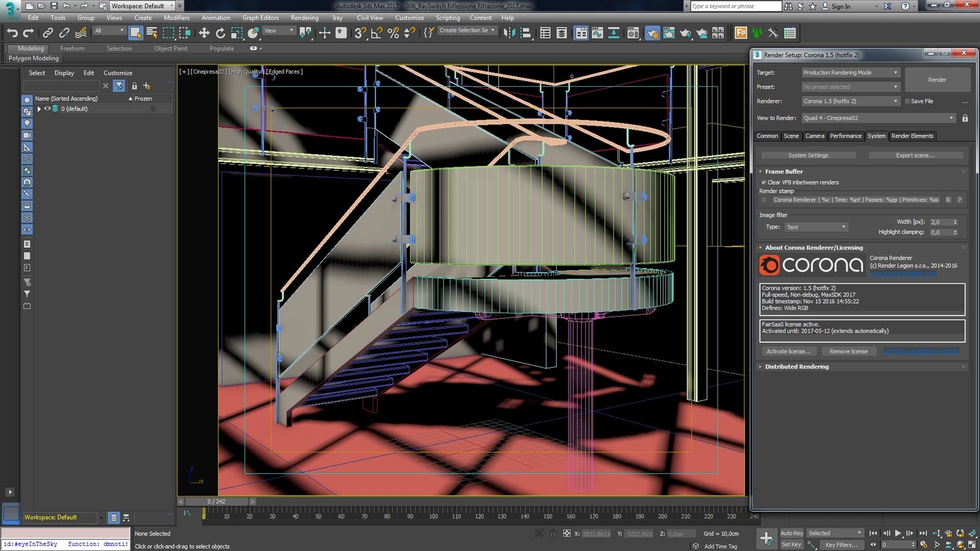
Task: Select the Freeform ribbon tab
Action: tap(72, 49)
